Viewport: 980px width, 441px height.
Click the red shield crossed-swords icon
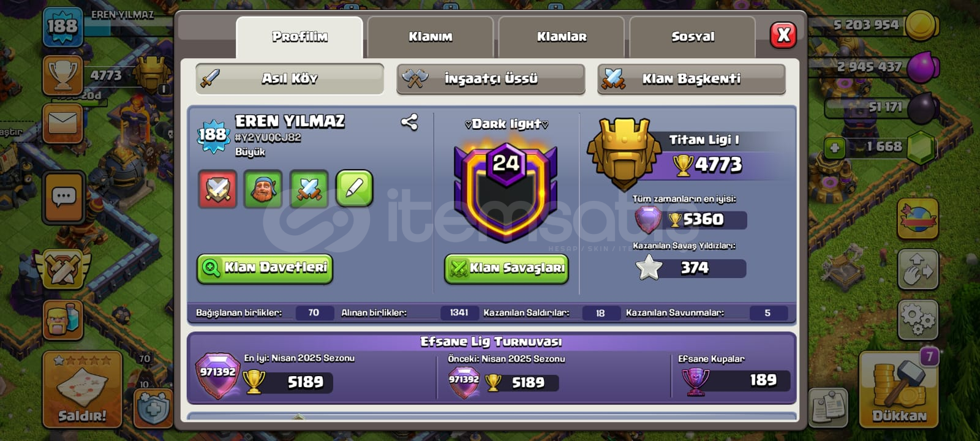click(x=217, y=189)
